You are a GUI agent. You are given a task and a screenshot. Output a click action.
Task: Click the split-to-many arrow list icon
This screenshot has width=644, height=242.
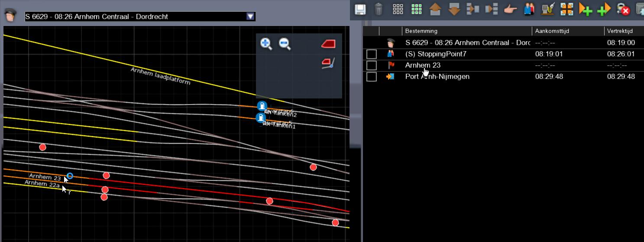coord(492,9)
